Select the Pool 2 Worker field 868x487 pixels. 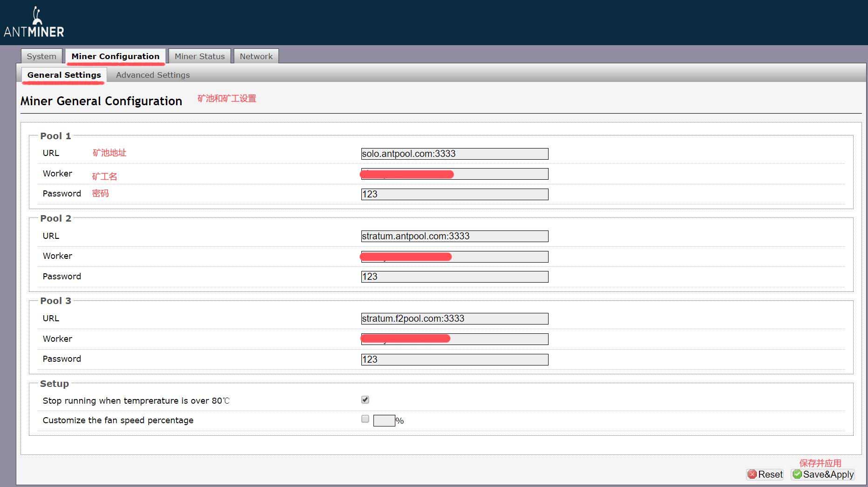[x=454, y=256]
